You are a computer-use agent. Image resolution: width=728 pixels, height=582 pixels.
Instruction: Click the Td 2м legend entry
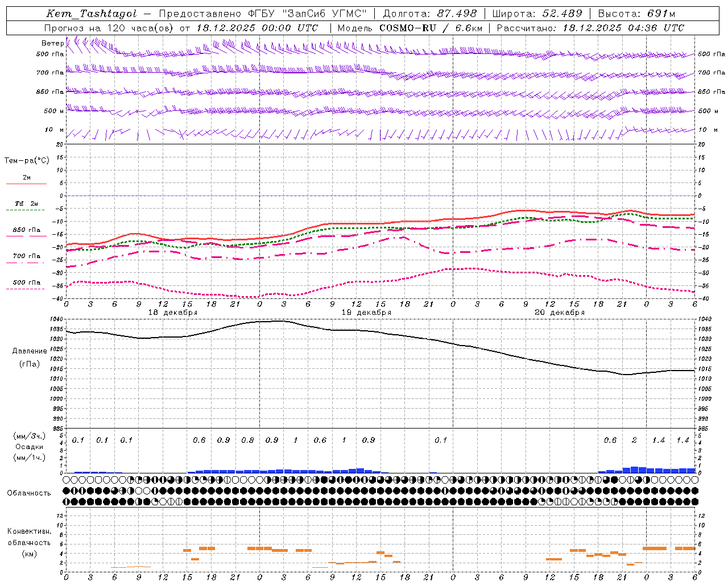tap(27, 203)
